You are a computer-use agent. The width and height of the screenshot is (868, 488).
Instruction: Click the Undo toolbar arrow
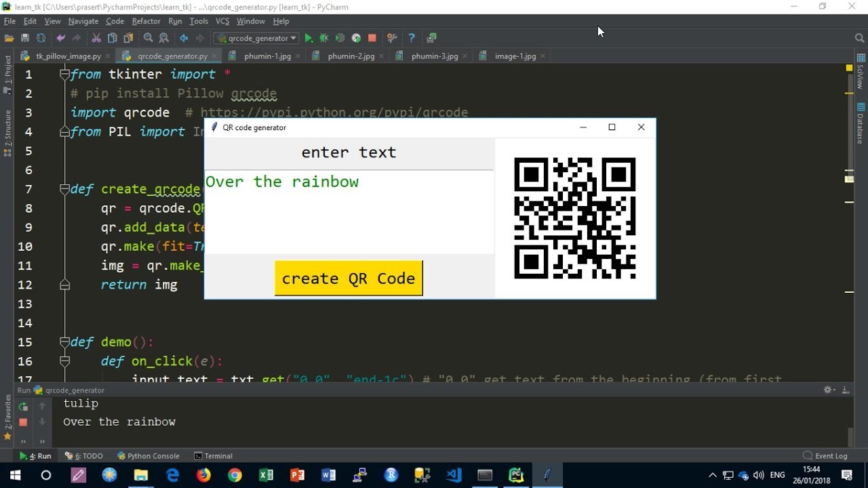61,38
